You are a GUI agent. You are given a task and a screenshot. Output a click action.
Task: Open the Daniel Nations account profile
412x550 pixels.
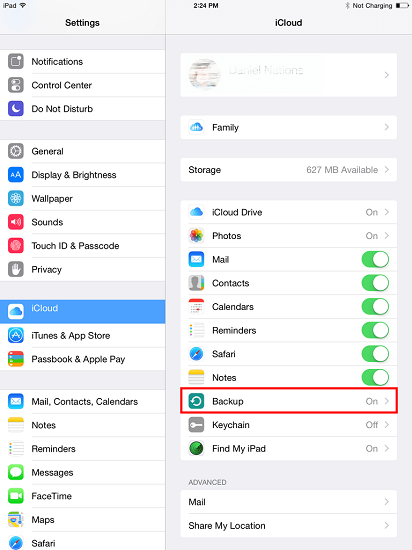pos(289,75)
